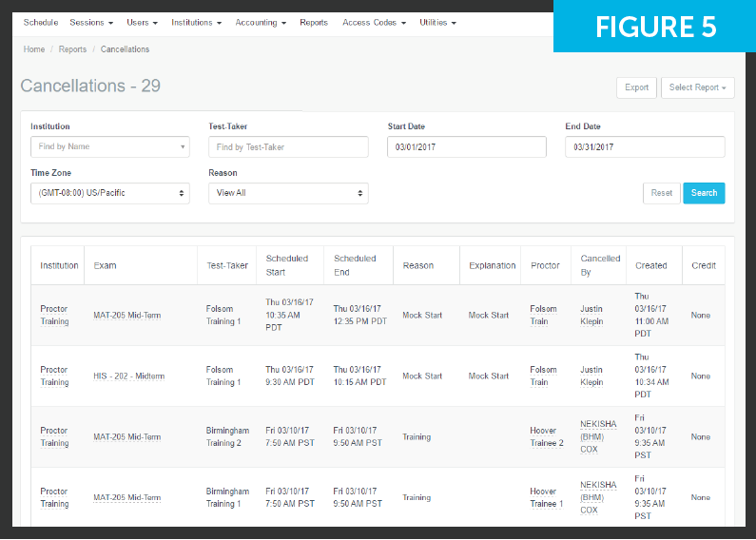
Task: Click the Home breadcrumb link
Action: click(34, 49)
